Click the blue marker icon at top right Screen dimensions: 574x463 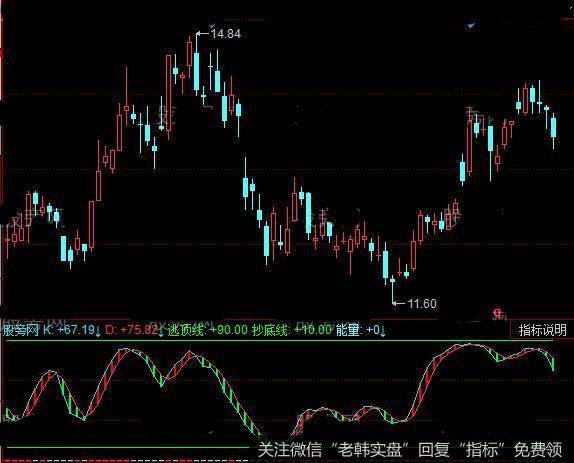pos(471,25)
